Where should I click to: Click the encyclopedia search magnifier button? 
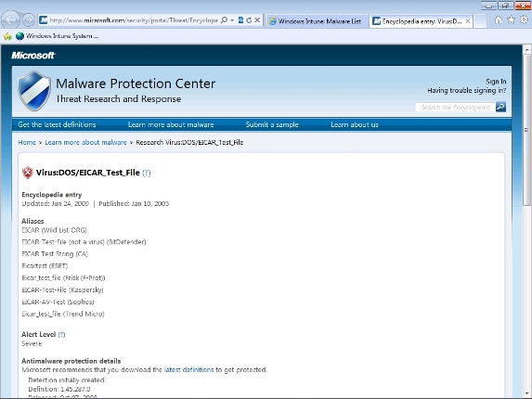coord(500,107)
